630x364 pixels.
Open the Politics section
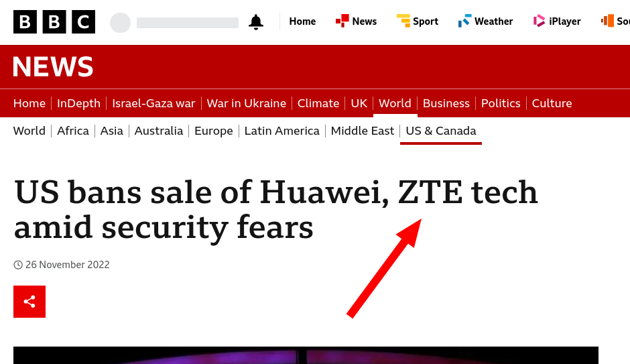[x=501, y=103]
